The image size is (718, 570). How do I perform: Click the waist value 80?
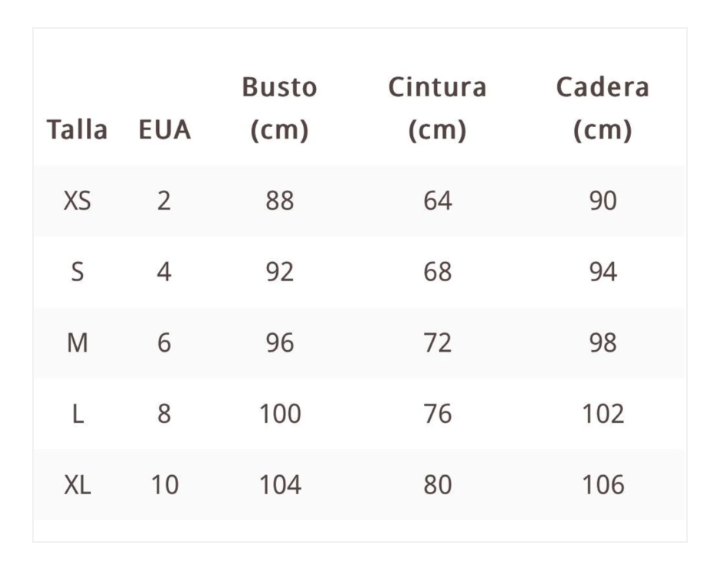tap(437, 485)
